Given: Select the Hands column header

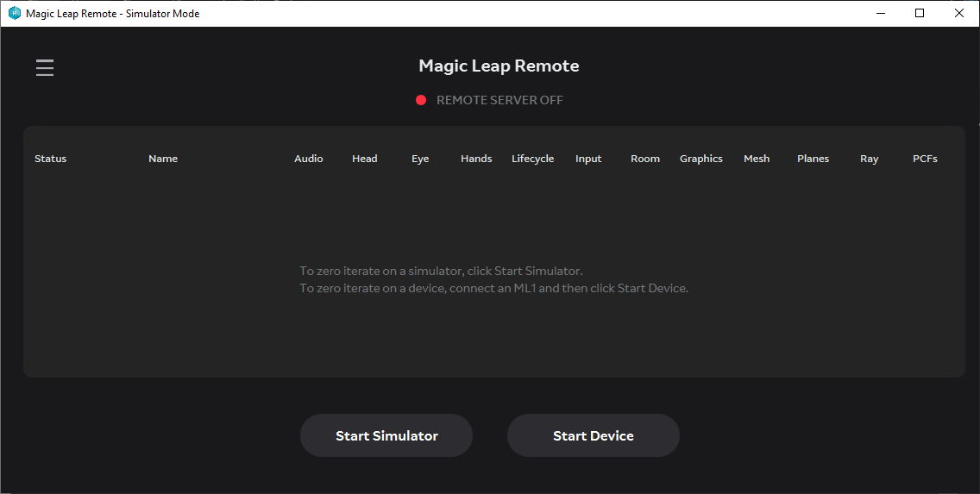Looking at the screenshot, I should pyautogui.click(x=476, y=159).
